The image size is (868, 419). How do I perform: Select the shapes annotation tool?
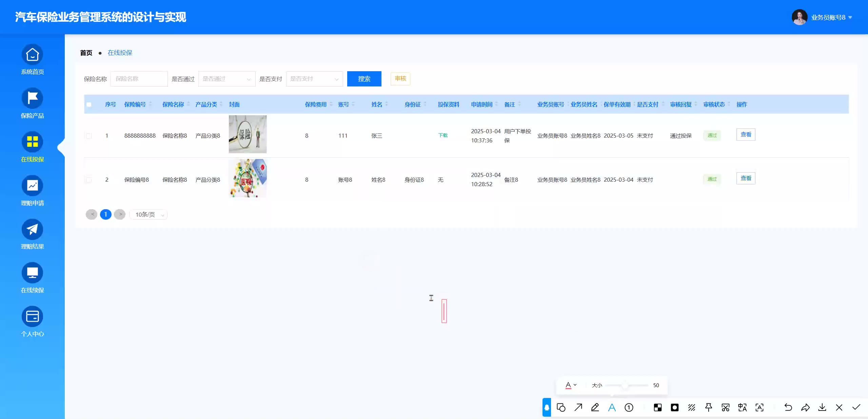pyautogui.click(x=561, y=407)
